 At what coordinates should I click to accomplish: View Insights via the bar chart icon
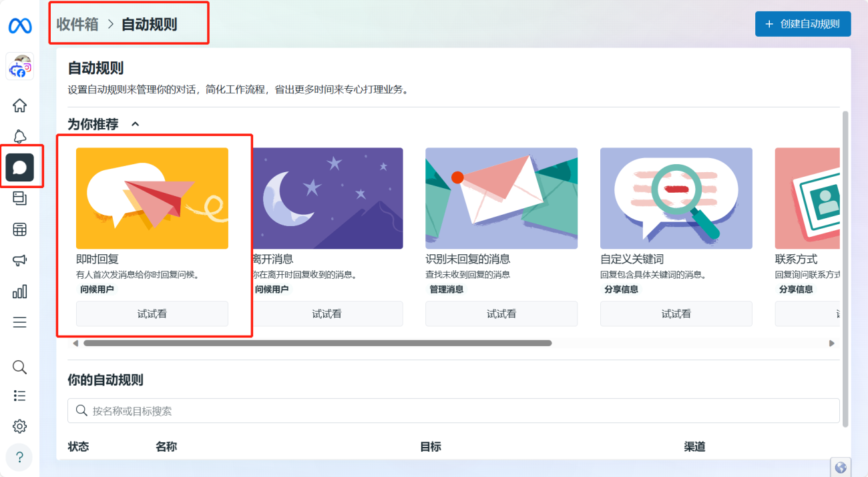pyautogui.click(x=20, y=291)
